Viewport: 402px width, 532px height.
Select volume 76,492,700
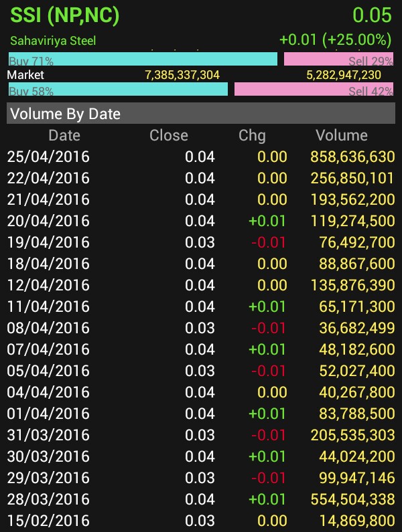point(357,242)
